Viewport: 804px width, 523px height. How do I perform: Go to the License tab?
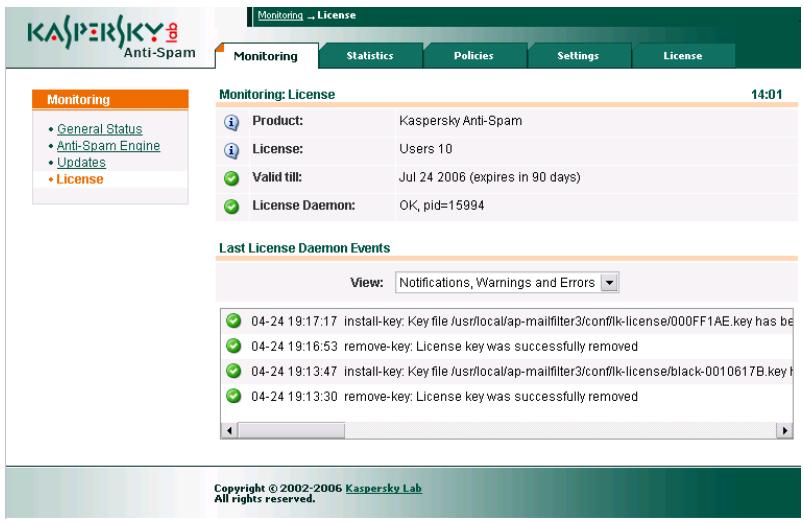(682, 56)
